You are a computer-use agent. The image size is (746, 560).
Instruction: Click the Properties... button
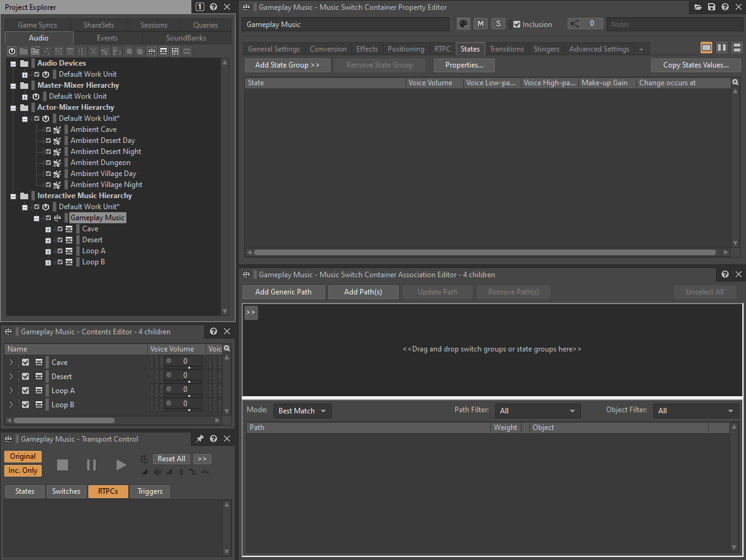[464, 65]
